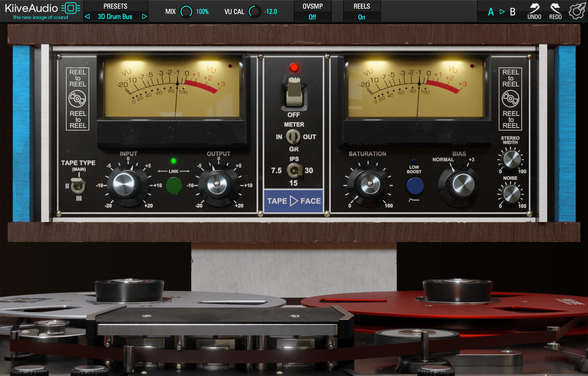Screen dimensions: 588x376
Task: Switch to state B
Action: 513,12
